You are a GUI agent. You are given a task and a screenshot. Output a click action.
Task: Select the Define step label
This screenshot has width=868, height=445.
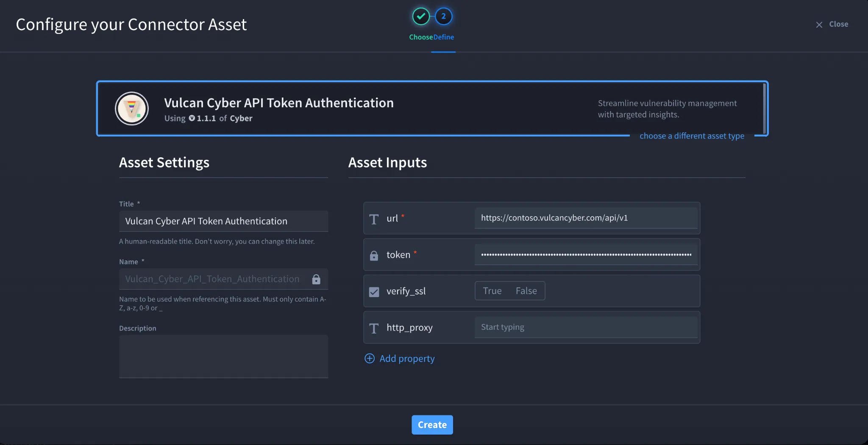(444, 37)
